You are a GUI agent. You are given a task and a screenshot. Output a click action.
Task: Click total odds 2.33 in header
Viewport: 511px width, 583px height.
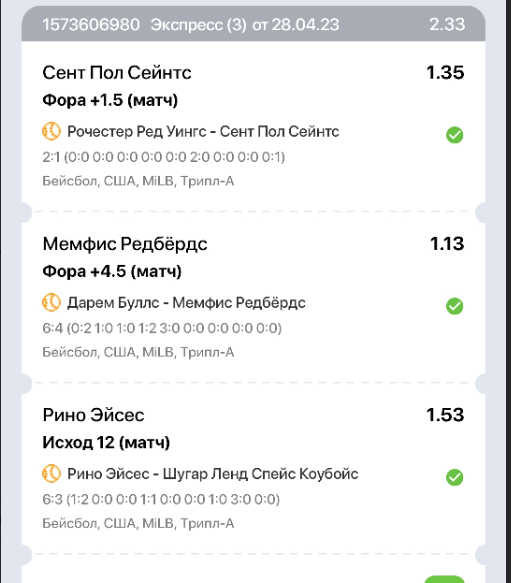click(447, 25)
